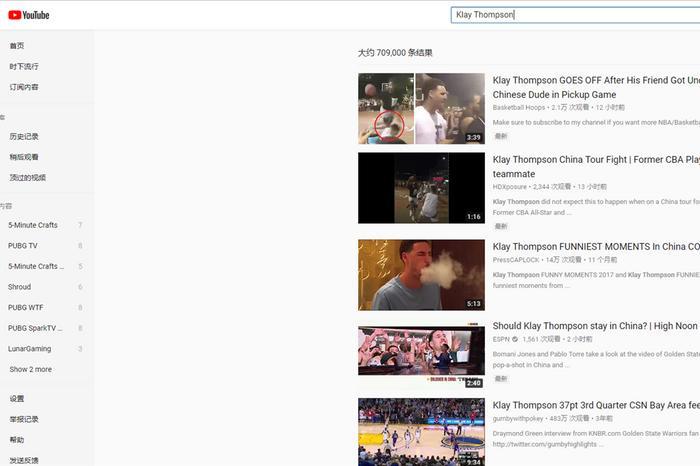Click description 'Make sure to subscribe to my channel'
This screenshot has width=700, height=466.
[x=596, y=122]
